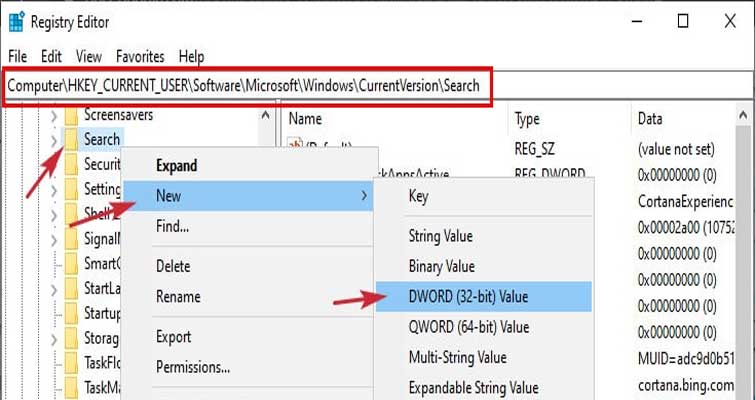Click the CortanaExperienc data cell
The width and height of the screenshot is (755, 400).
[686, 201]
